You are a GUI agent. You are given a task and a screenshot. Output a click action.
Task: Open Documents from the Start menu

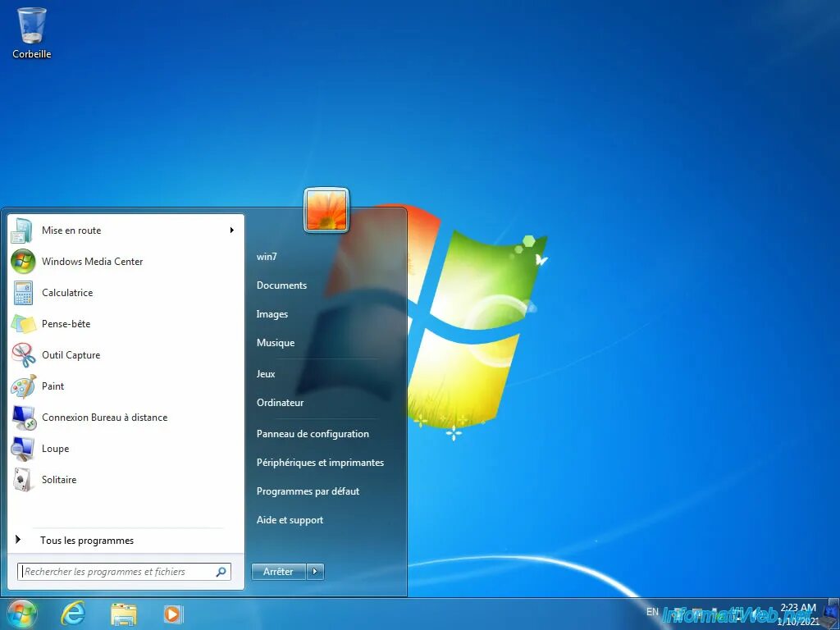coord(282,285)
